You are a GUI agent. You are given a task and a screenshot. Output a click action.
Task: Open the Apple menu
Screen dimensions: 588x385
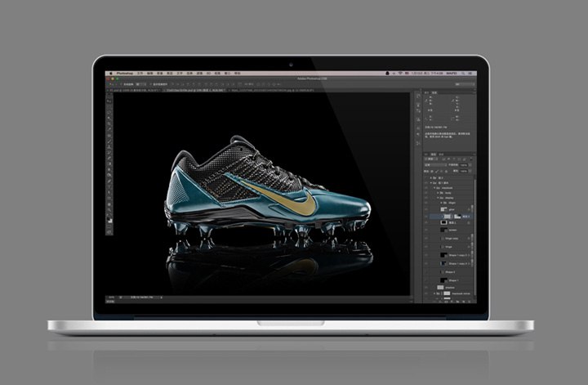(x=110, y=74)
